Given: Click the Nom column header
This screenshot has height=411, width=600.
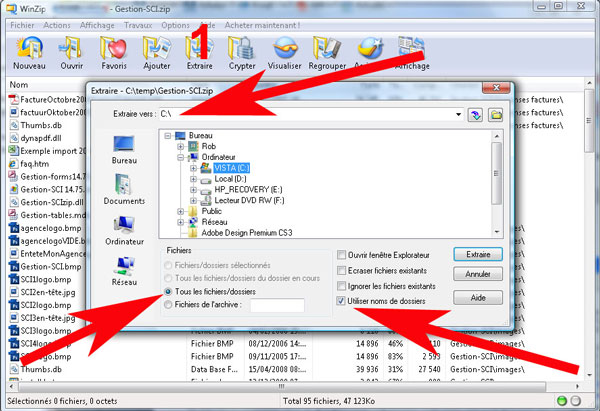Looking at the screenshot, I should click(19, 85).
